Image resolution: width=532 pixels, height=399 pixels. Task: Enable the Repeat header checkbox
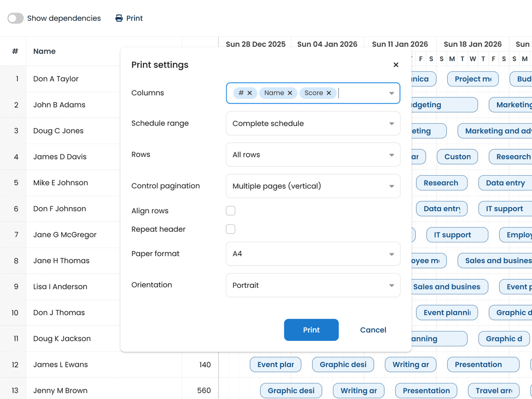pos(231,229)
